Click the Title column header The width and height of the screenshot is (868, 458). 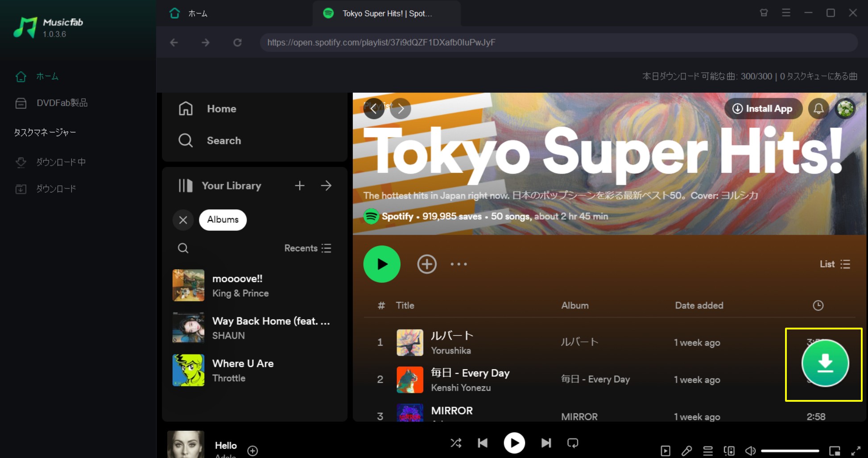pos(405,306)
